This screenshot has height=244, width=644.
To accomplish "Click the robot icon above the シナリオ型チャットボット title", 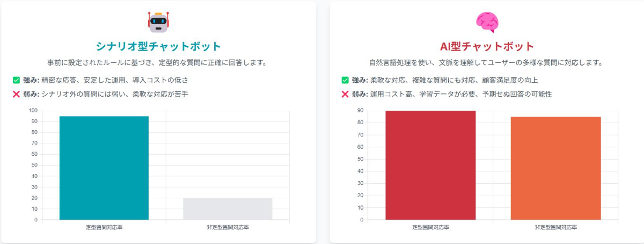I will pyautogui.click(x=158, y=22).
